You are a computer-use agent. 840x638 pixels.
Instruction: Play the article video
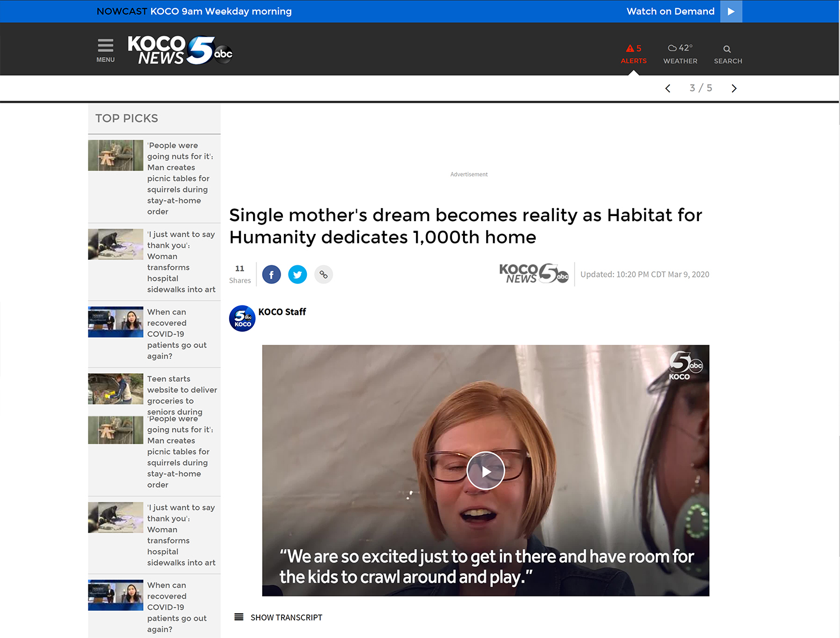(x=486, y=471)
